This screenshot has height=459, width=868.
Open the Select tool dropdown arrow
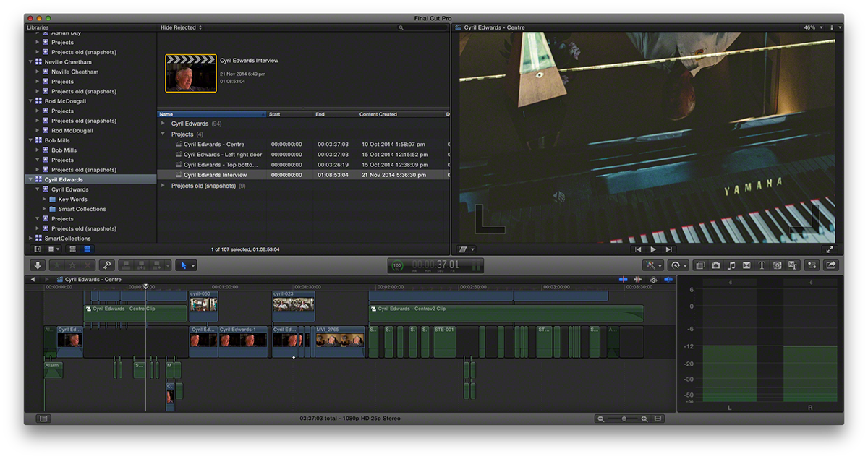pyautogui.click(x=193, y=265)
